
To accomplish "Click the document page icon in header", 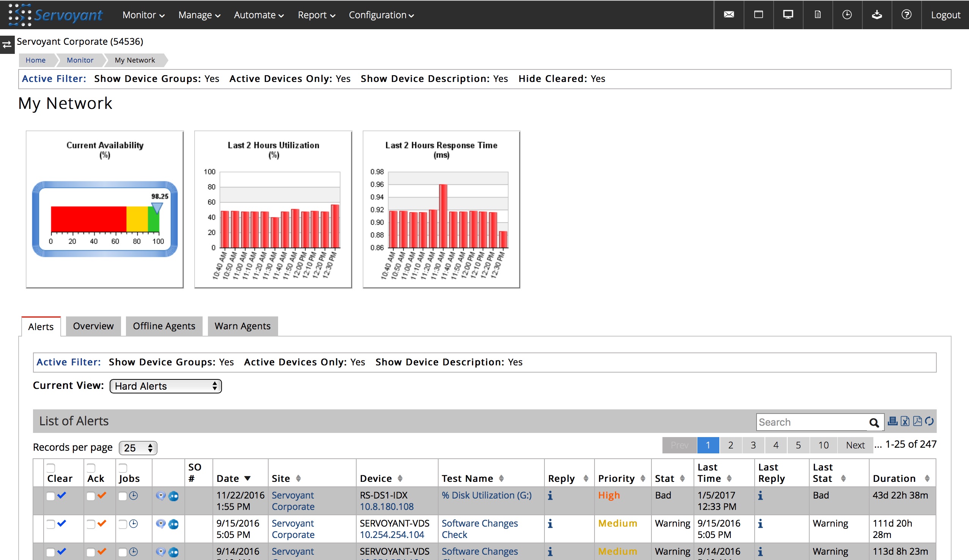I will pos(818,15).
